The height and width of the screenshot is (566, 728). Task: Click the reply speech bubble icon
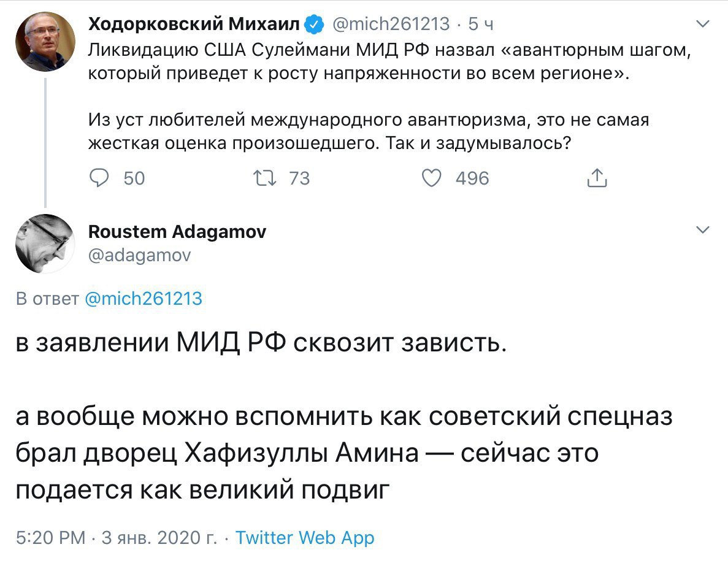point(100,178)
